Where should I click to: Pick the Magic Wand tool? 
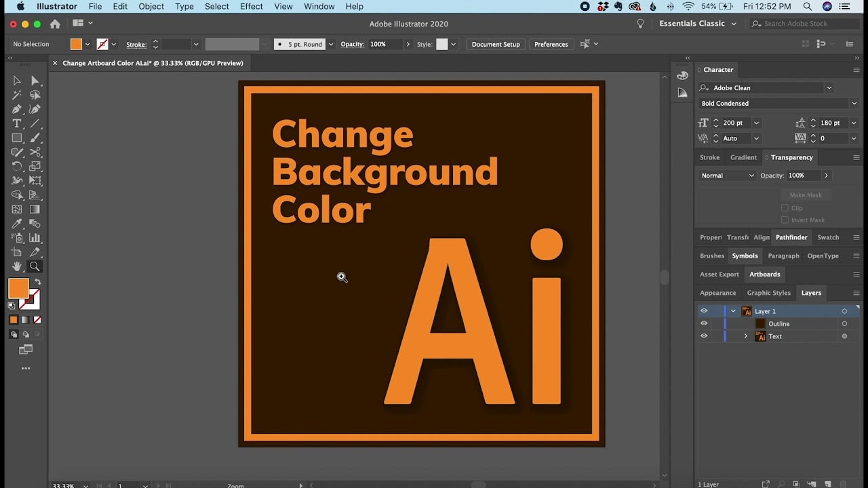(17, 95)
